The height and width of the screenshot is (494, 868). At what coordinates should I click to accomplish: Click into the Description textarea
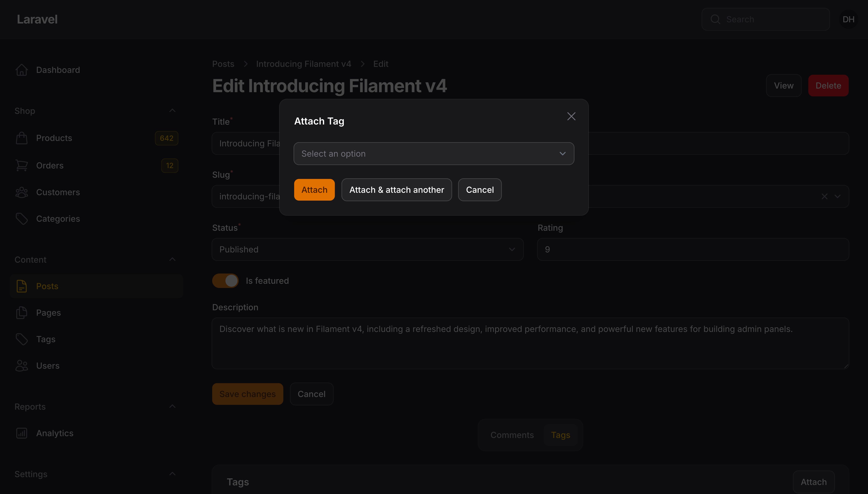530,343
